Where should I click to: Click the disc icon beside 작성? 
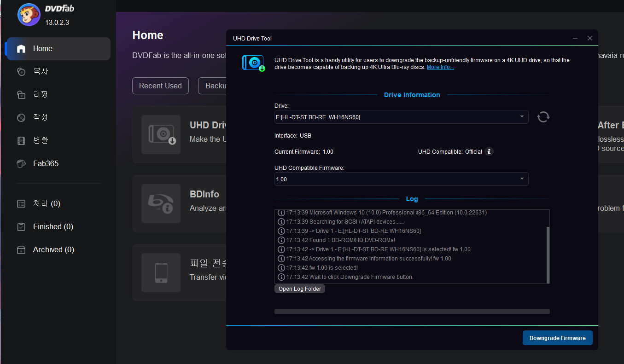(21, 118)
